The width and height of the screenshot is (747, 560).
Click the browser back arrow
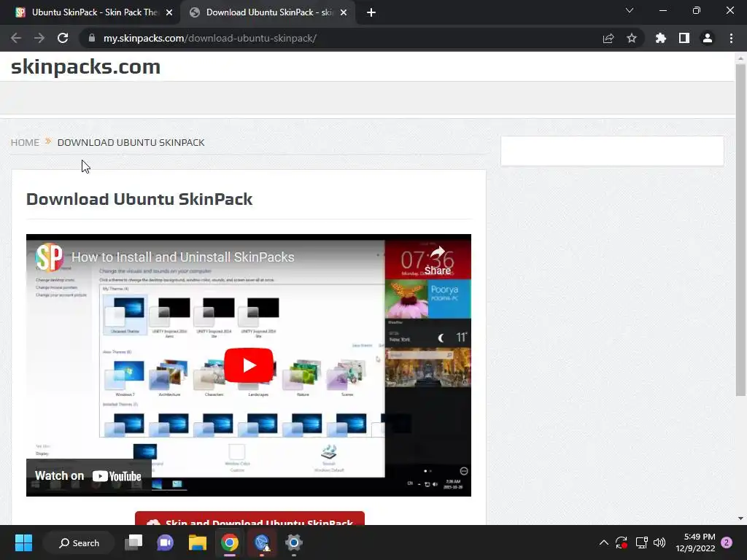pyautogui.click(x=16, y=38)
